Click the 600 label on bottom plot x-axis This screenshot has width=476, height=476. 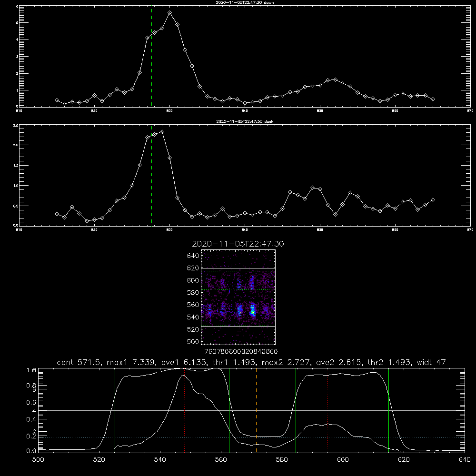tap(343, 460)
